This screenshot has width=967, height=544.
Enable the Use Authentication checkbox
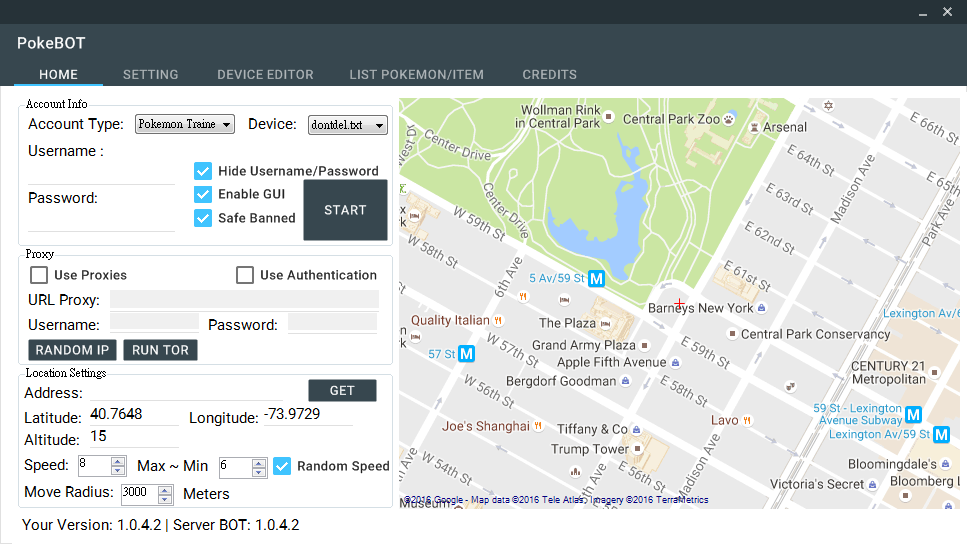click(245, 275)
